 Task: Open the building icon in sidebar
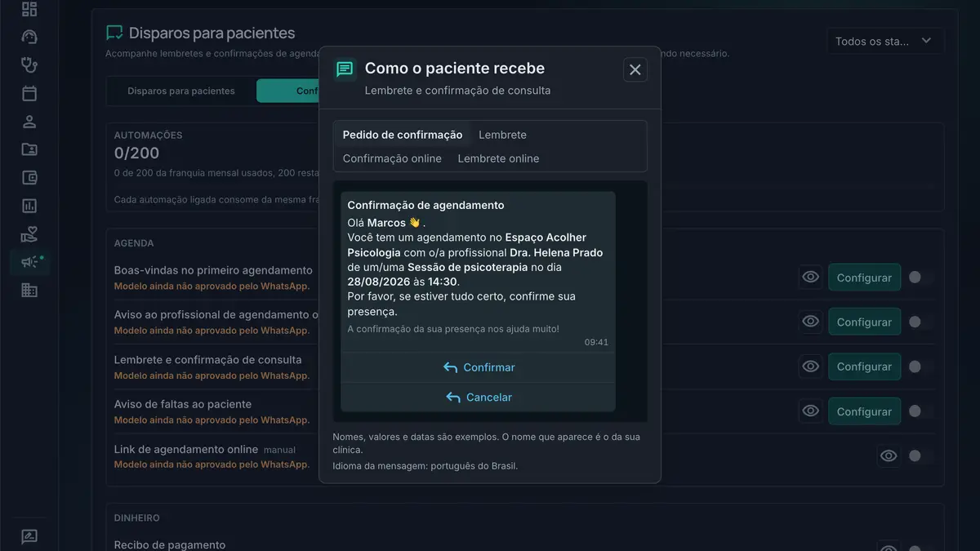click(x=29, y=290)
